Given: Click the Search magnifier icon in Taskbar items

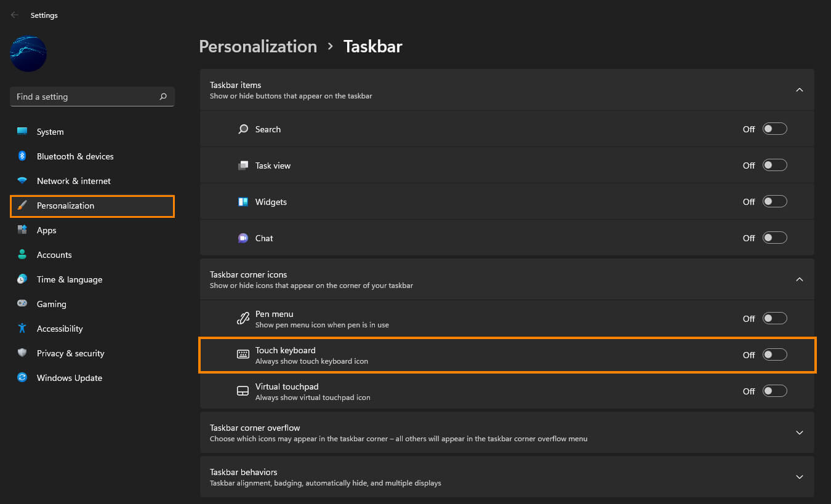Looking at the screenshot, I should [x=243, y=129].
